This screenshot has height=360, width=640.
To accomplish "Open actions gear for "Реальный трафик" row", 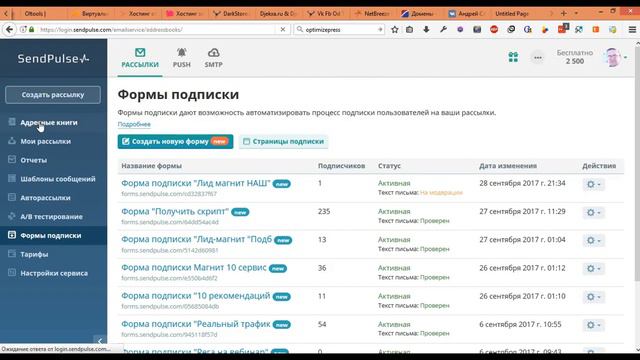I will point(593,325).
